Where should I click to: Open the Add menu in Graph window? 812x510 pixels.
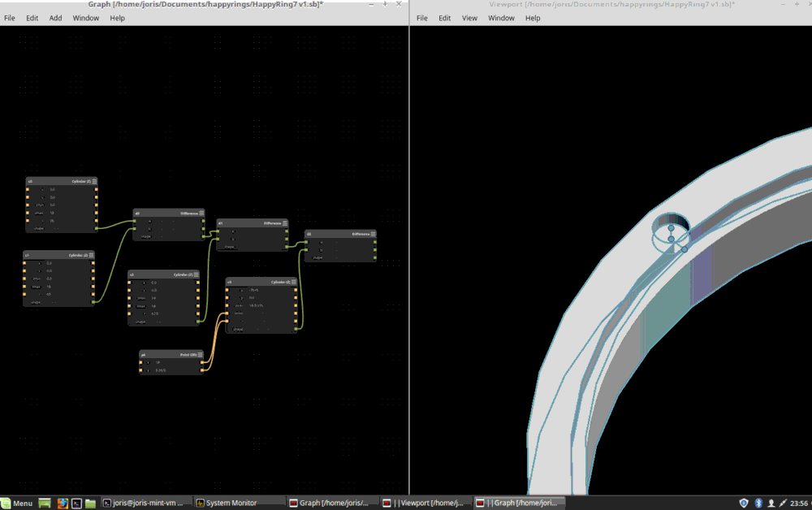coord(55,18)
